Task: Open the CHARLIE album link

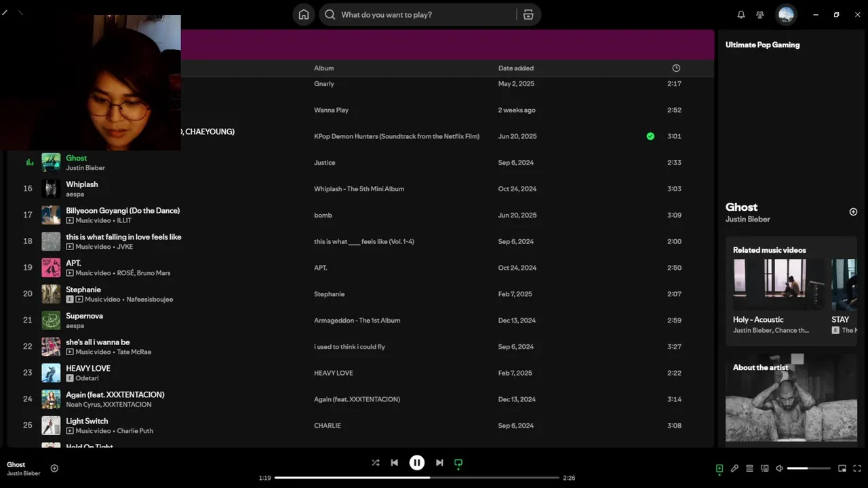Action: [x=328, y=426]
